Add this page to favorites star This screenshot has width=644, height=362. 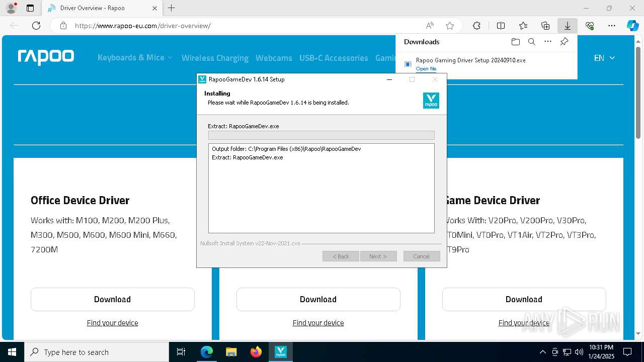(x=450, y=26)
